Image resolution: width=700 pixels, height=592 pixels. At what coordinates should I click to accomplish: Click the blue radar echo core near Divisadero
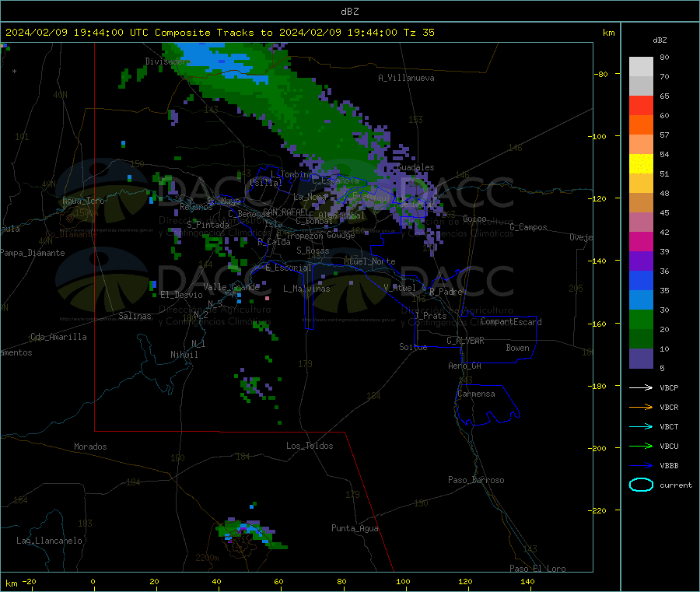pos(223,62)
